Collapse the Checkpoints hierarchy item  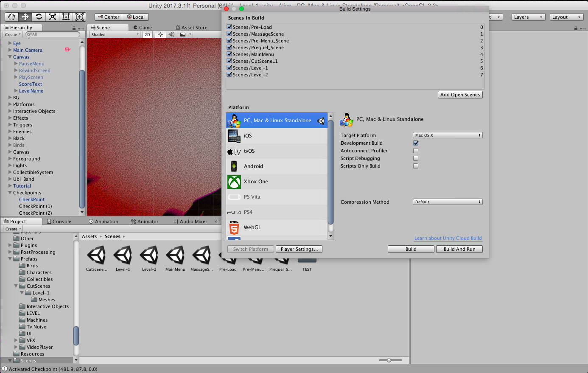(10, 193)
